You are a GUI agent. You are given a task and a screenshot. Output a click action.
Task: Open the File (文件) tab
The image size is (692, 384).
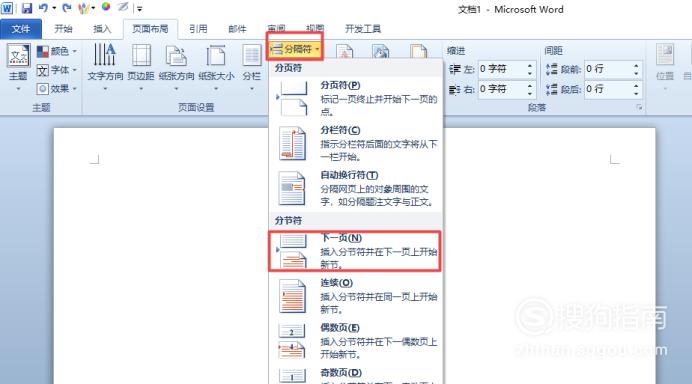tap(21, 29)
